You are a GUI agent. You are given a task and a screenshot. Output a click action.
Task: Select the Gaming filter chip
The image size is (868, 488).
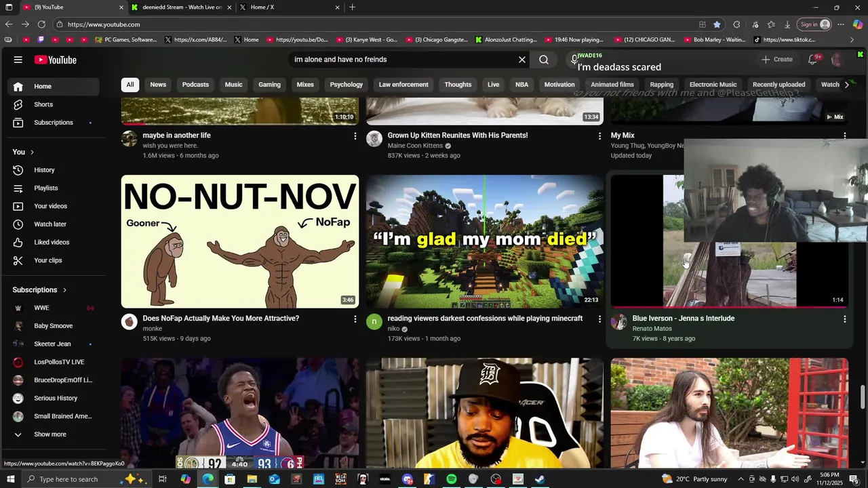[x=269, y=85]
